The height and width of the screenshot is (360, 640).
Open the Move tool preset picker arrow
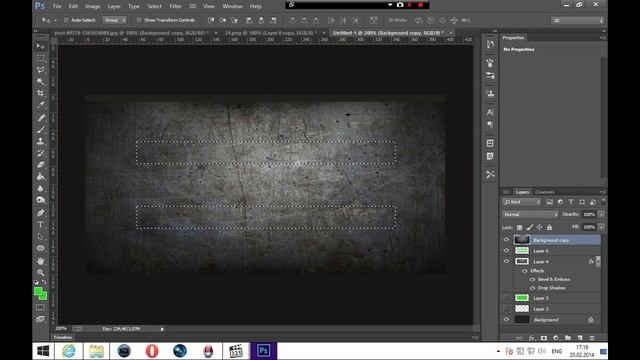click(56, 20)
